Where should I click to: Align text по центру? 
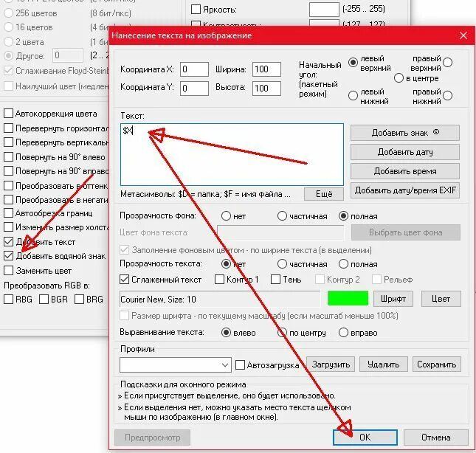pyautogui.click(x=282, y=333)
